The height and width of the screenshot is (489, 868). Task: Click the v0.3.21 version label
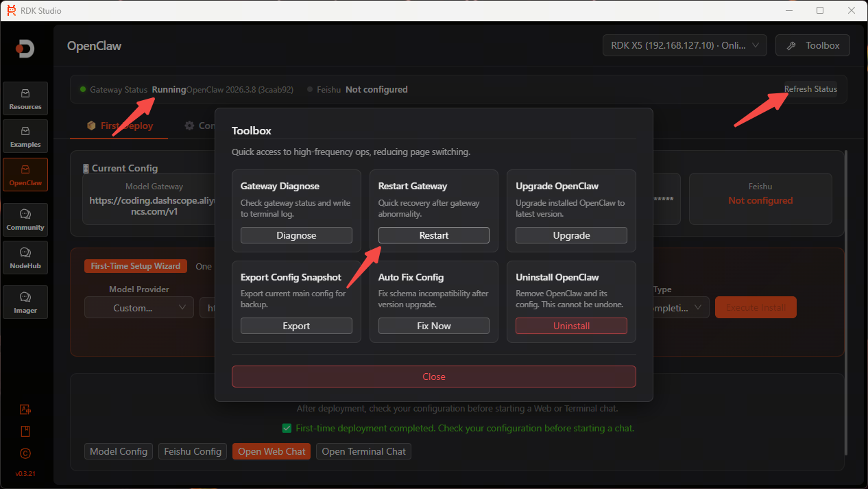click(25, 474)
